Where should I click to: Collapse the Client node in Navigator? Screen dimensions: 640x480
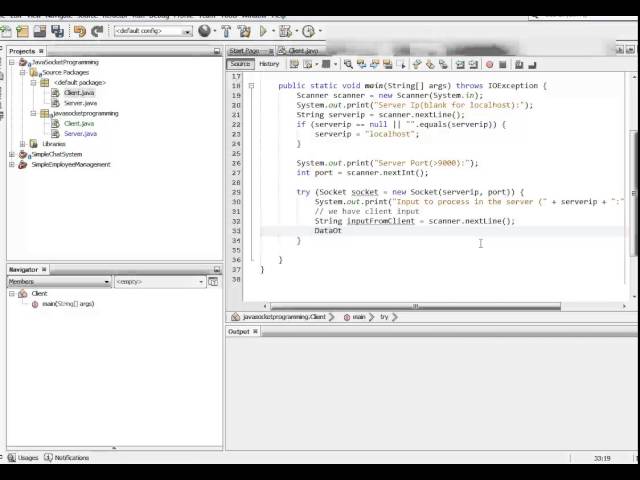coord(12,293)
